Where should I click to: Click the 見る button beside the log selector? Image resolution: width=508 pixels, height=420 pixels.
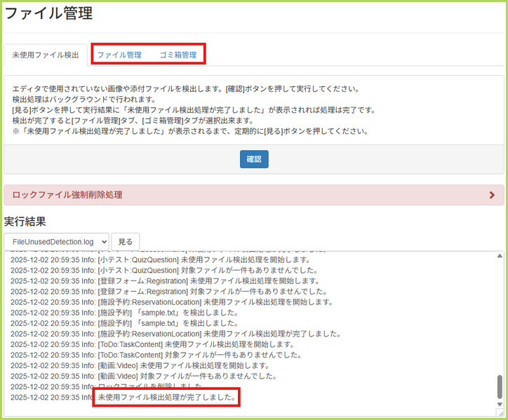(x=125, y=241)
